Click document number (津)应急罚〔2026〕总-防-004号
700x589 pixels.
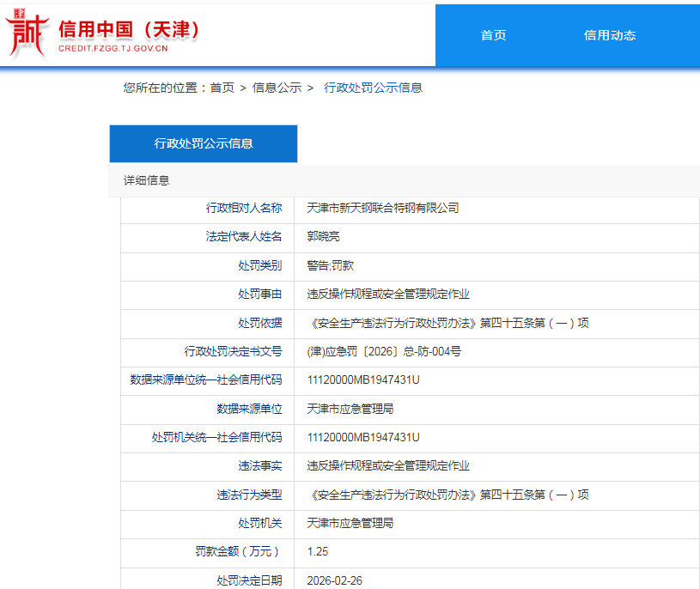384,351
